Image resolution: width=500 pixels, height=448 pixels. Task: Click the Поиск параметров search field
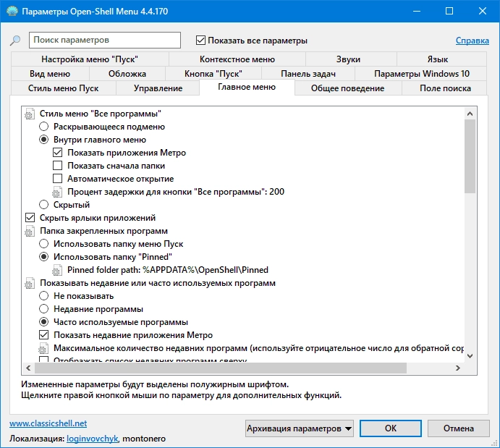pyautogui.click(x=105, y=41)
